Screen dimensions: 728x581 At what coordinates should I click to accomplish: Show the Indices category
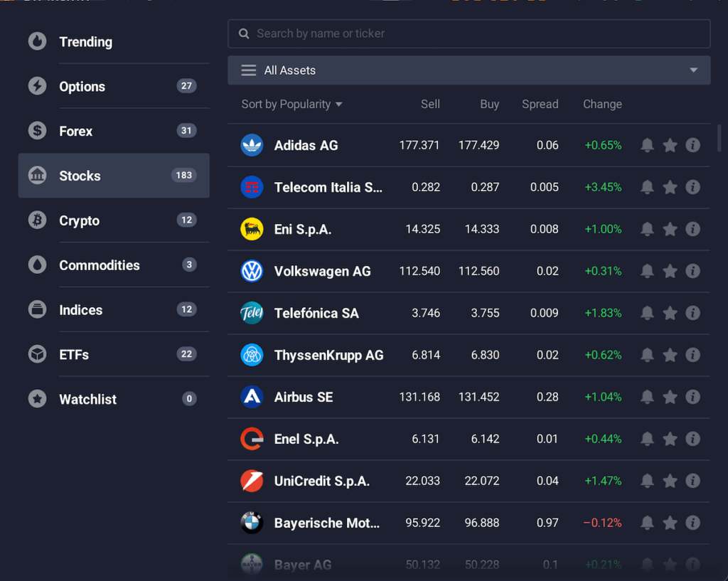(x=114, y=310)
